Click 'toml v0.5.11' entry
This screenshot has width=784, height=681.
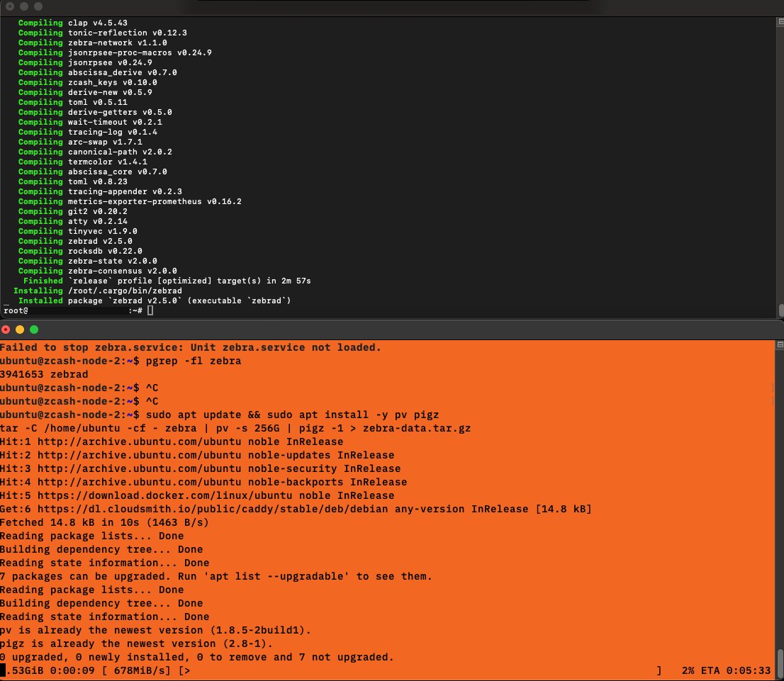98,103
